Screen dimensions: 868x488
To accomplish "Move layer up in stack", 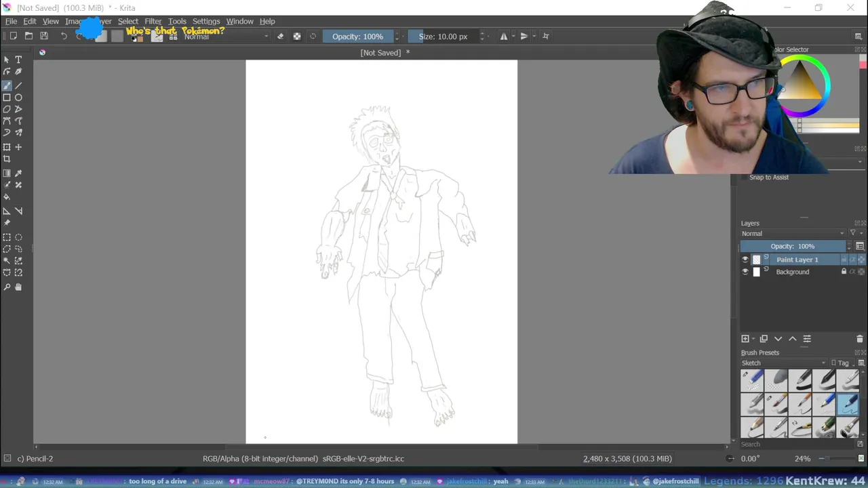I will tap(792, 339).
